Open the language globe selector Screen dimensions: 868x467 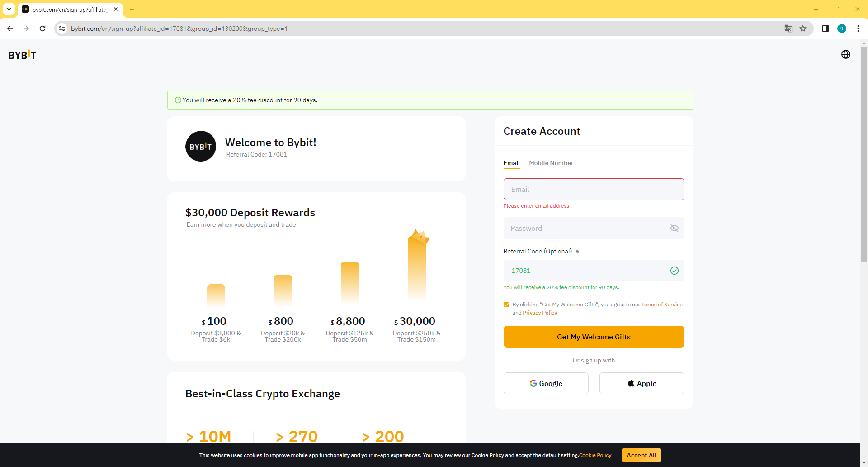[845, 55]
